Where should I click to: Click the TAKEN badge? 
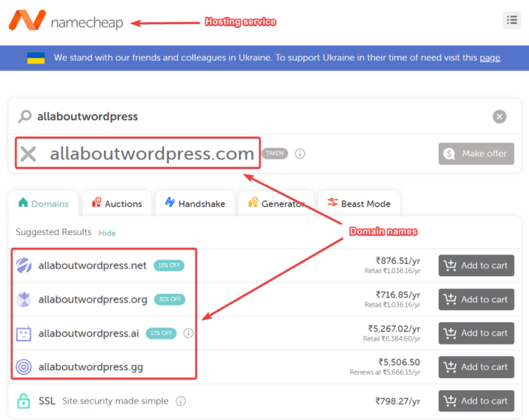(275, 153)
